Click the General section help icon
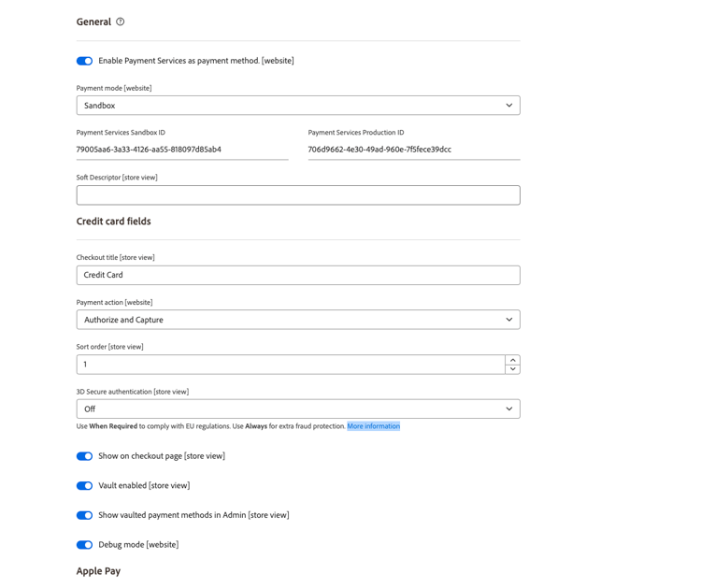The width and height of the screenshot is (701, 588). 121,22
